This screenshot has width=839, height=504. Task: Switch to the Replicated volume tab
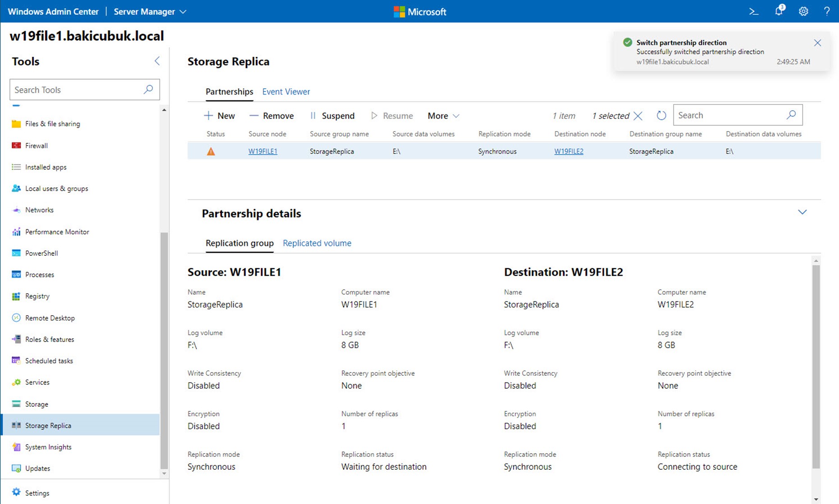coord(317,243)
